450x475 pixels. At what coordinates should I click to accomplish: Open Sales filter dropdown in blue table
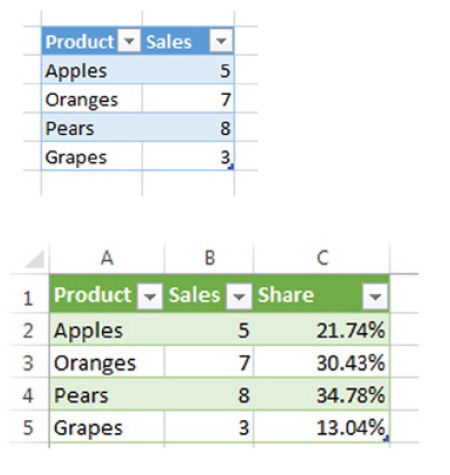221,41
